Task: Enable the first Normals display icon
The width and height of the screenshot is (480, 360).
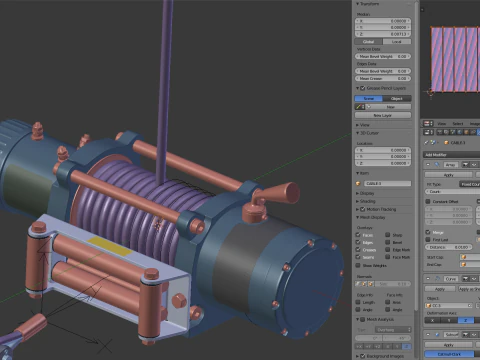Action: point(358,284)
